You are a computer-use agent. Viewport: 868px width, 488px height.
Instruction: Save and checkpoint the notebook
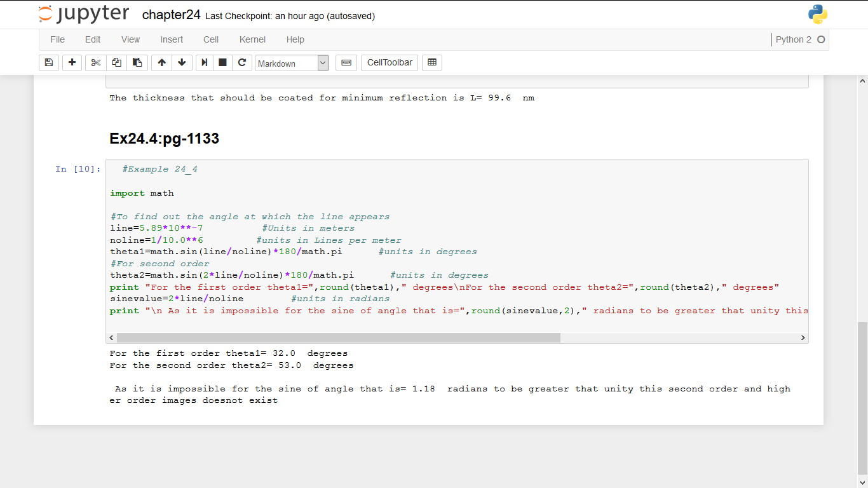pyautogui.click(x=49, y=62)
